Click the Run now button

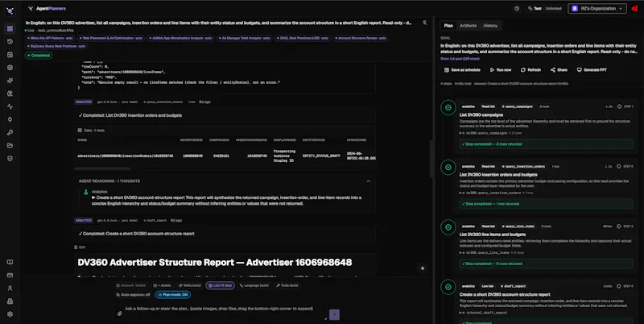tap(501, 70)
